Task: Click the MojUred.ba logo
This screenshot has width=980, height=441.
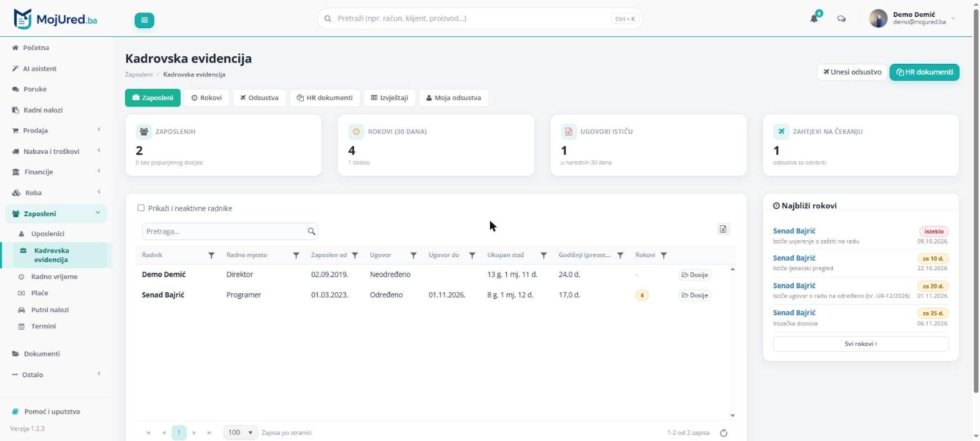Action: [55, 19]
